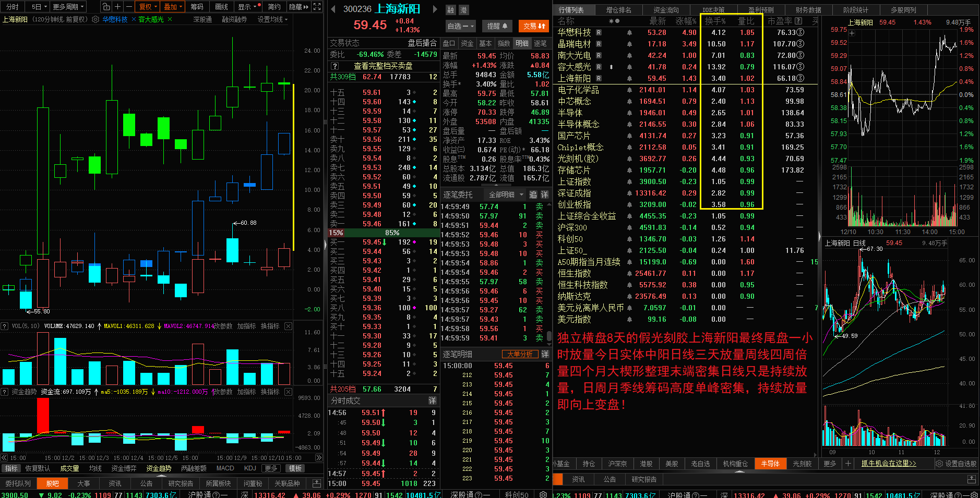Toggle 筹码 chip distribution display
The image size is (980, 498).
click(x=197, y=7)
